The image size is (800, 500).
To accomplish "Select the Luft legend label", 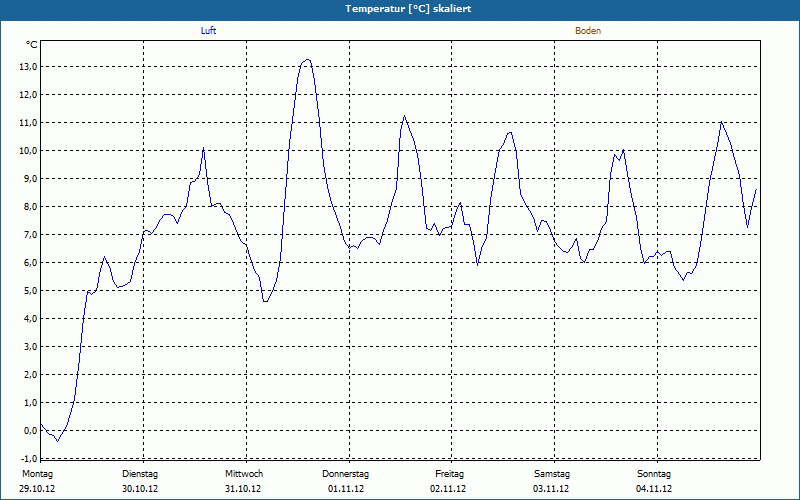I will [208, 31].
